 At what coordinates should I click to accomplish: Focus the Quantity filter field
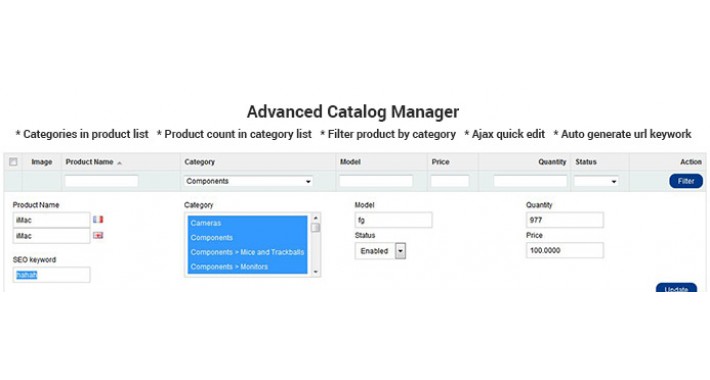530,181
